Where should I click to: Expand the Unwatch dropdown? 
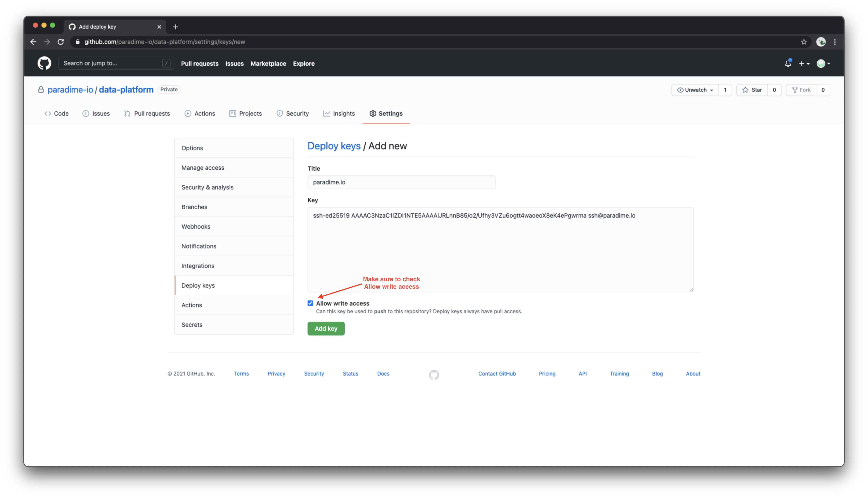point(695,90)
